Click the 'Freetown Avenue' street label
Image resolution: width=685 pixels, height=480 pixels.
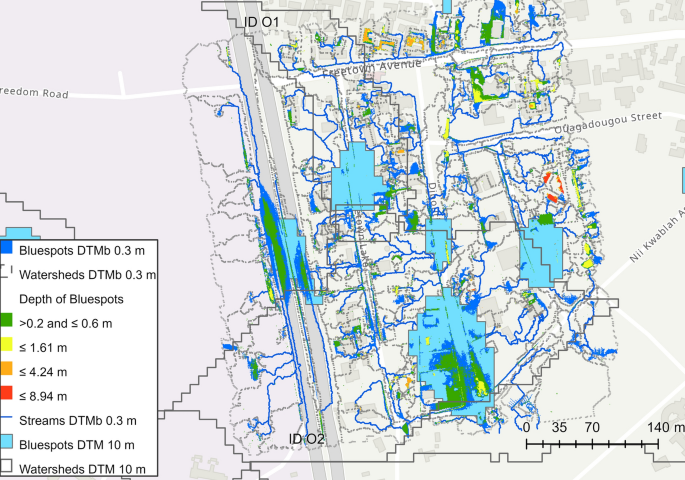[x=373, y=68]
